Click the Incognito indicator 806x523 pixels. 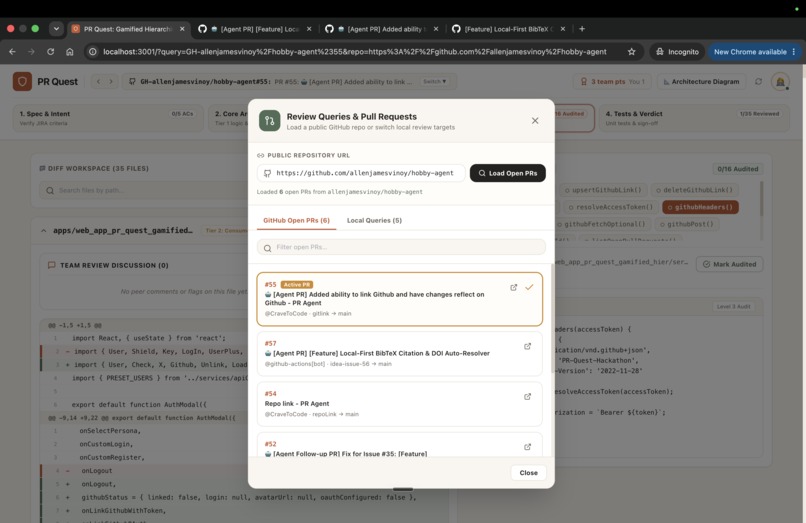pyautogui.click(x=677, y=51)
